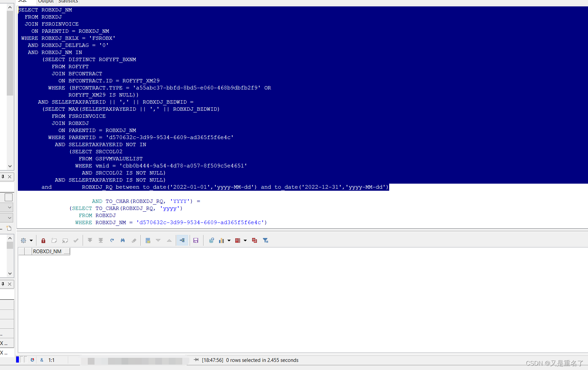This screenshot has height=370, width=588.
Task: Click the insert record icon
Action: 54,240
